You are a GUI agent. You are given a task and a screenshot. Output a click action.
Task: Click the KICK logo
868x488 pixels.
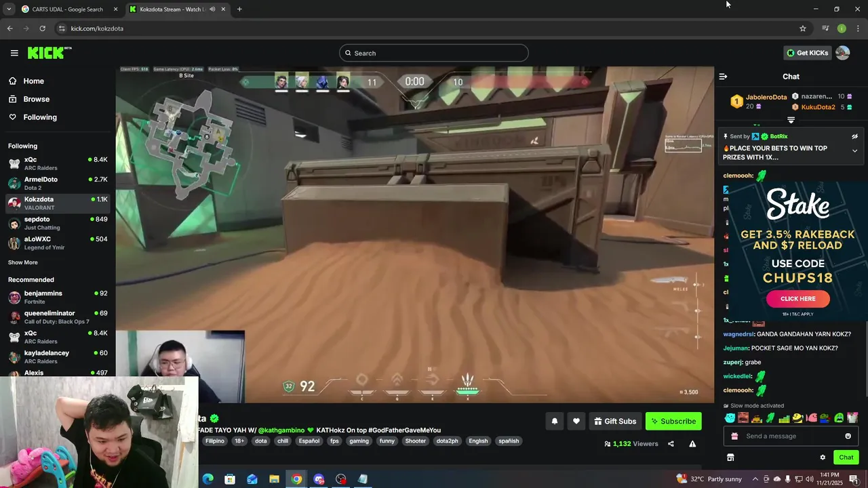tap(50, 53)
